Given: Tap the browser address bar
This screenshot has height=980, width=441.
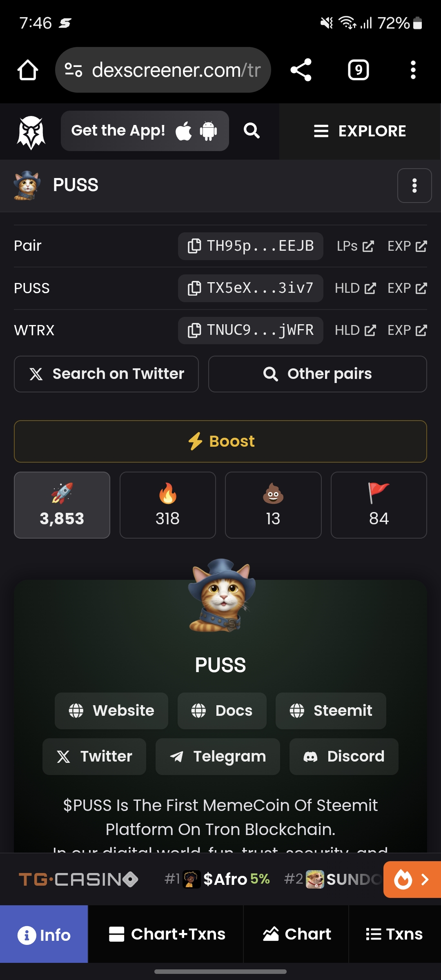Looking at the screenshot, I should pos(163,70).
